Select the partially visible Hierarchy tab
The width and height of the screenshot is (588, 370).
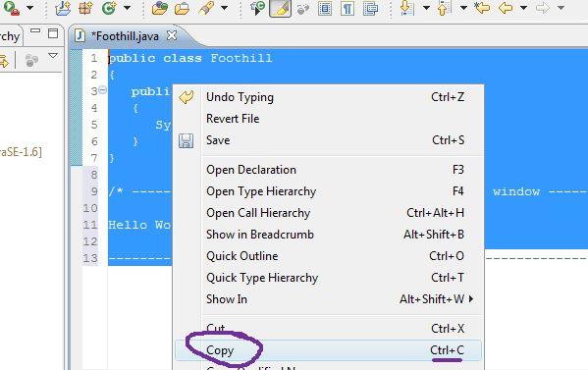click(10, 36)
